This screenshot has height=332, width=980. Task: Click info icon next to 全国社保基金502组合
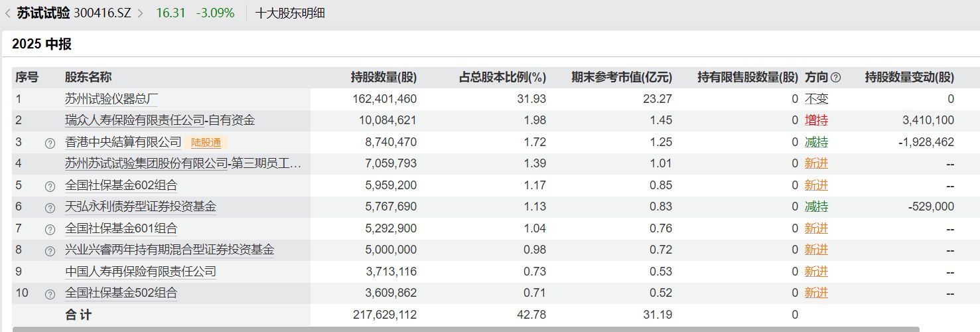click(50, 294)
